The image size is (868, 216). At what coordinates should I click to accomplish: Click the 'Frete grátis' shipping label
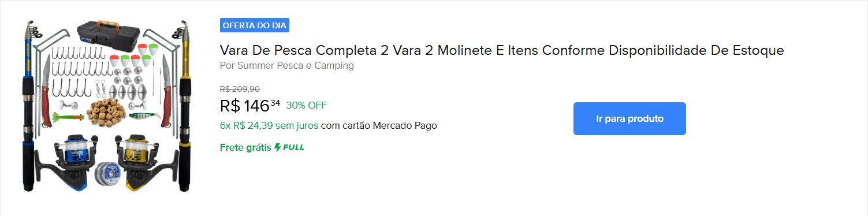(245, 147)
